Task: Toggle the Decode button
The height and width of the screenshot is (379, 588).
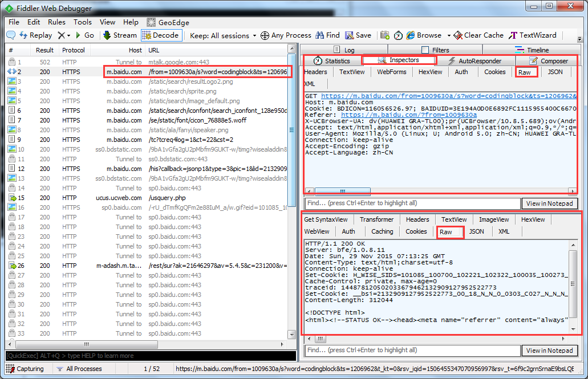Action: click(161, 35)
